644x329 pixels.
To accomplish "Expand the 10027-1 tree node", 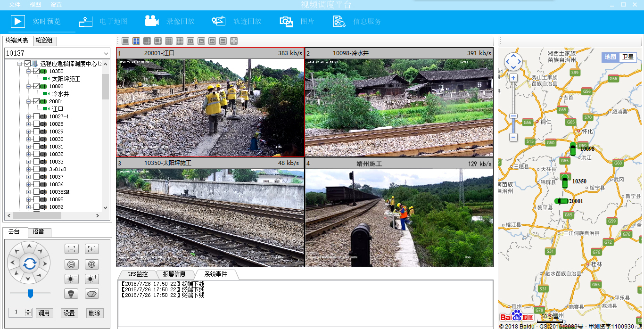I will pyautogui.click(x=28, y=116).
